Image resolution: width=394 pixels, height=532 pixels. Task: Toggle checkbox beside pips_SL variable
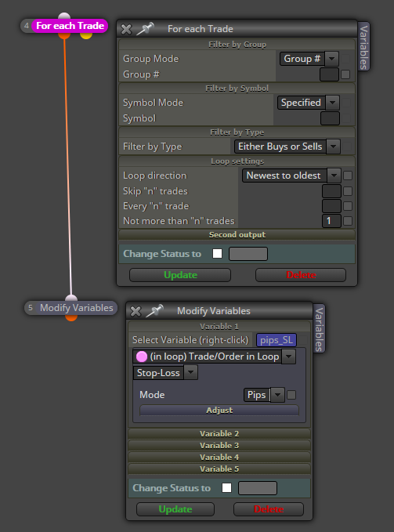302,340
